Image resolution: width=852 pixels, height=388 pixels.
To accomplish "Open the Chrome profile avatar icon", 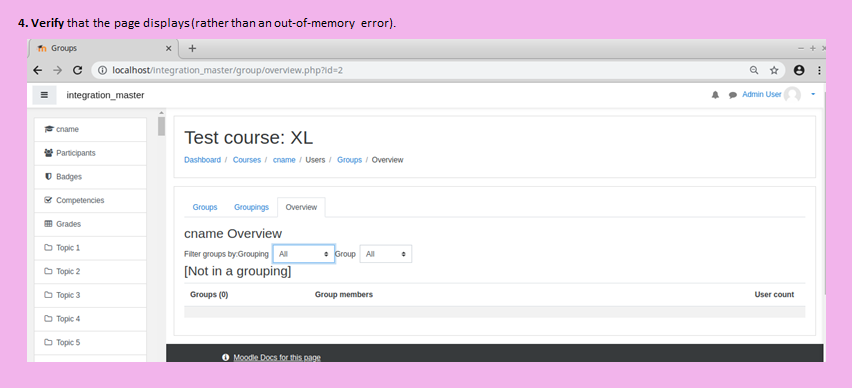I will pyautogui.click(x=799, y=70).
